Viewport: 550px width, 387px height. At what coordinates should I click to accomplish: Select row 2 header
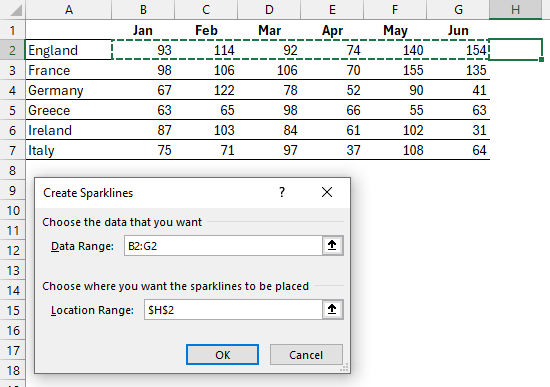pos(13,50)
